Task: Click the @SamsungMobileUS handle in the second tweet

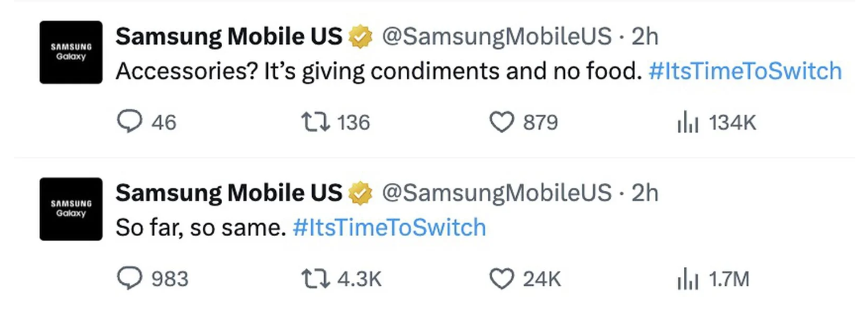Action: 497,193
